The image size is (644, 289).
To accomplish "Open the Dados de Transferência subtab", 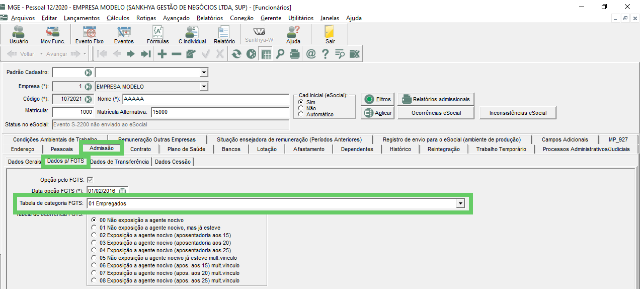I will 120,162.
